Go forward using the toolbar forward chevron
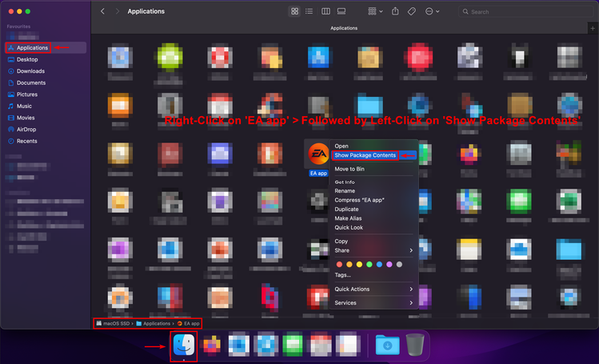 tap(117, 11)
